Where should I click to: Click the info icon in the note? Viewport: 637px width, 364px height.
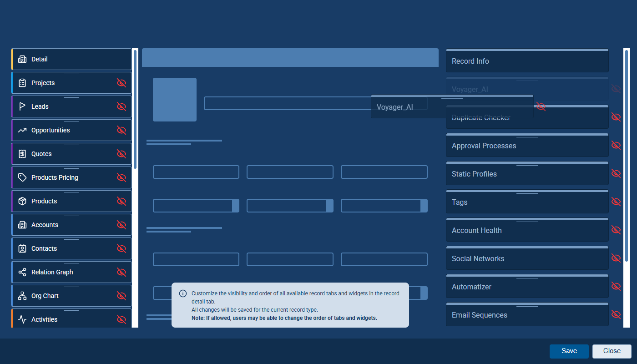point(183,293)
